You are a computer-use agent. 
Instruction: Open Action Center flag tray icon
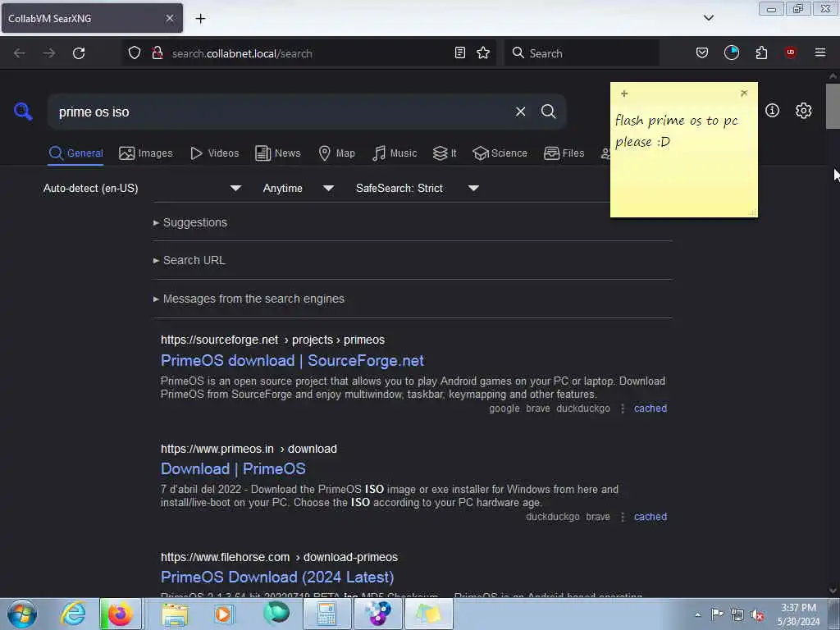tap(717, 614)
